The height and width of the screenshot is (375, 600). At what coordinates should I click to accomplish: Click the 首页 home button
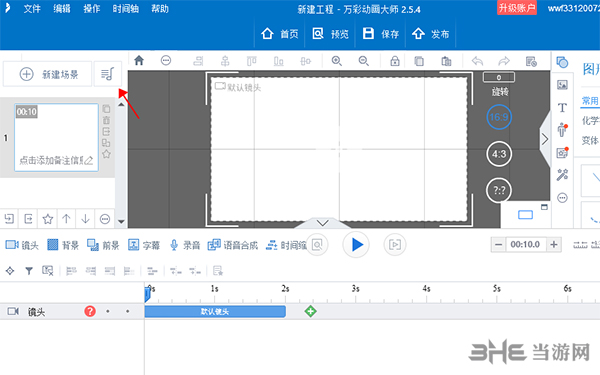coord(279,34)
